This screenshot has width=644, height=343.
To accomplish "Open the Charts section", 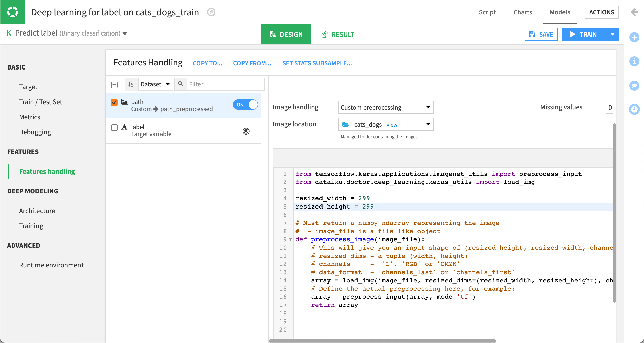I will click(522, 12).
